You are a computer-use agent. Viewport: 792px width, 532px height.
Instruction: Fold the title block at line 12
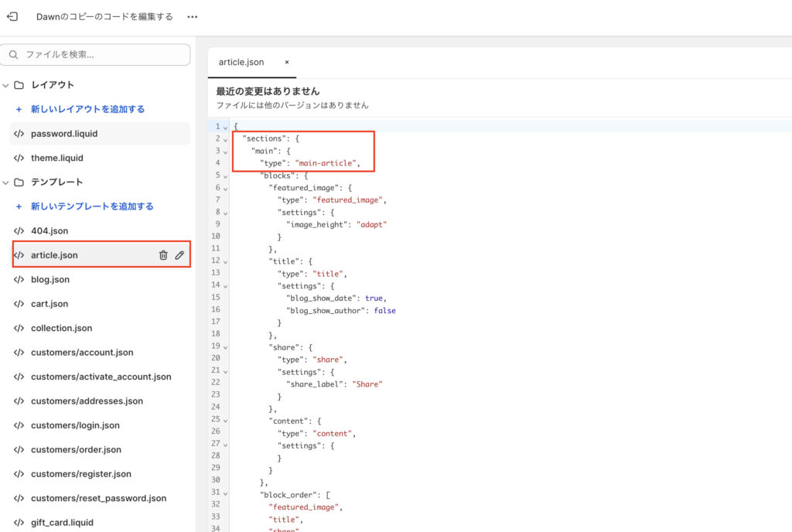click(x=225, y=262)
